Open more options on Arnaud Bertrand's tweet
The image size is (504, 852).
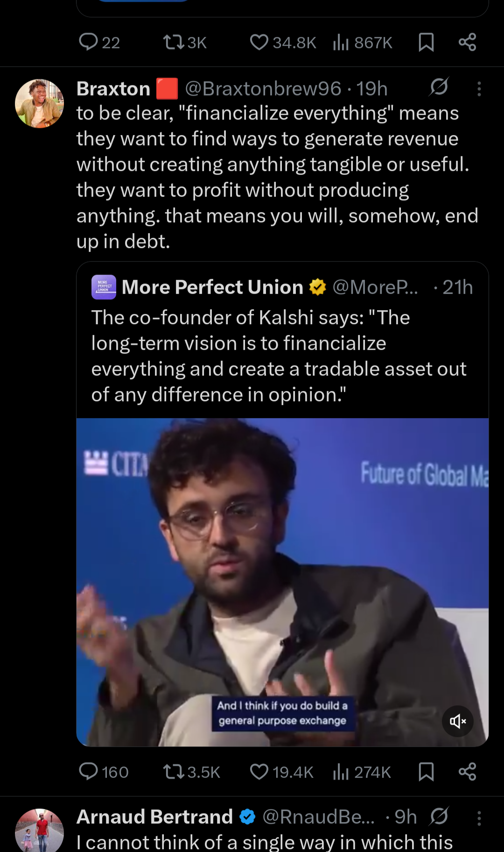479,818
